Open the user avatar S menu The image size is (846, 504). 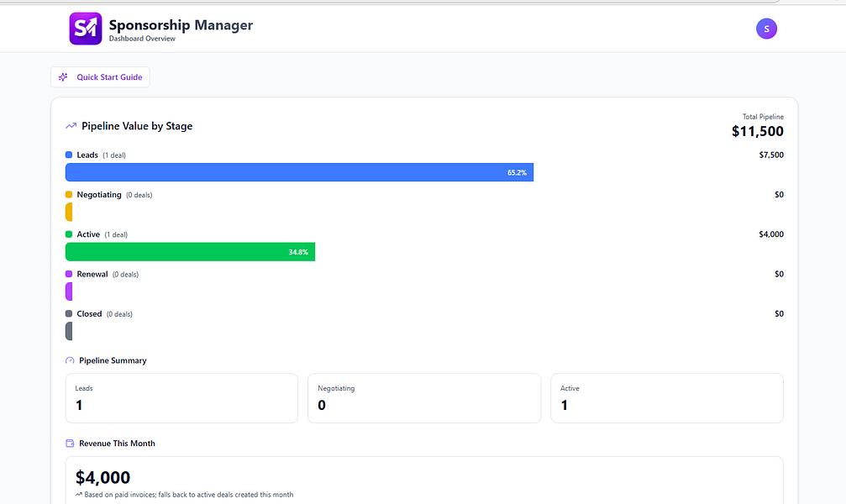[x=766, y=29]
